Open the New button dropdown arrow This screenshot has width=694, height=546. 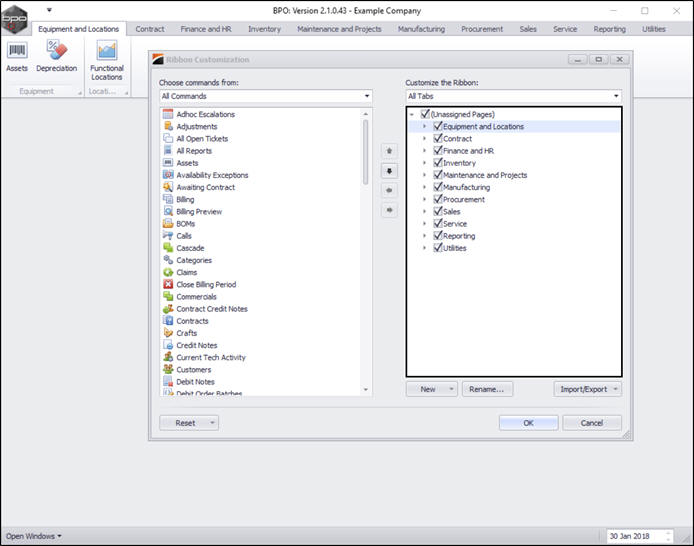(451, 389)
